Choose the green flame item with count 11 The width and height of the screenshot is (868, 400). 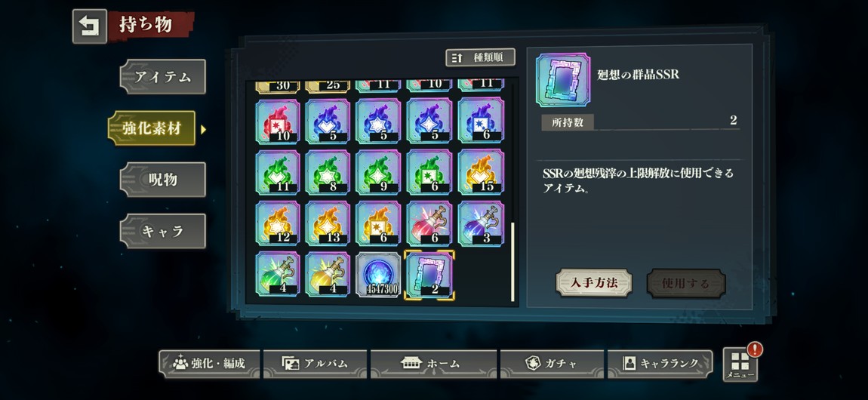pyautogui.click(x=277, y=172)
